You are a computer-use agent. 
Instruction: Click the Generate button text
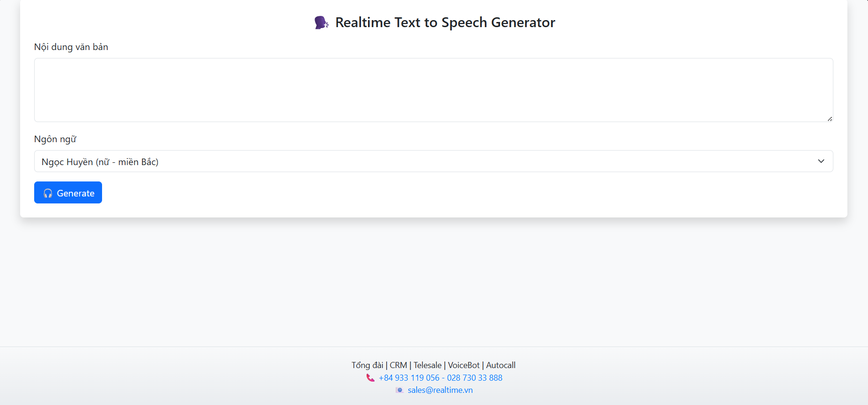click(x=76, y=193)
